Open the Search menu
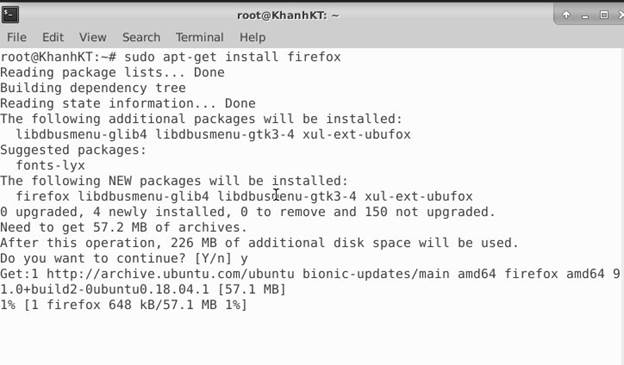This screenshot has height=365, width=624. click(141, 37)
